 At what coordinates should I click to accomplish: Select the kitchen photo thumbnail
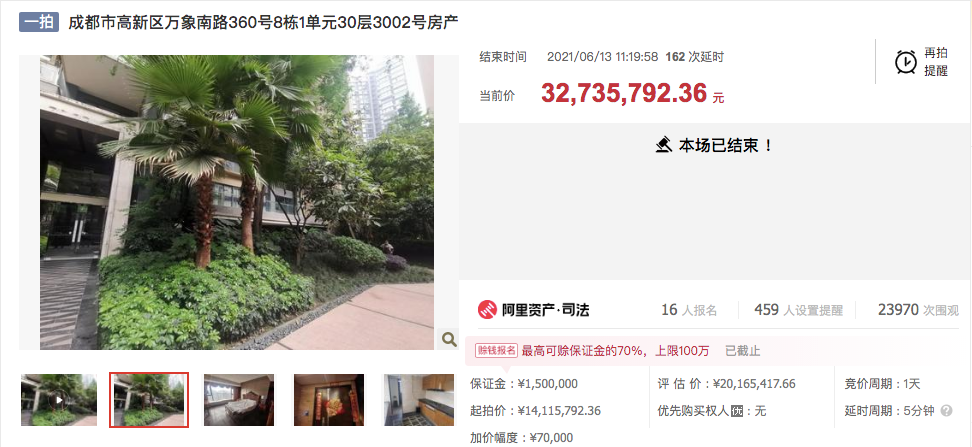pos(418,400)
